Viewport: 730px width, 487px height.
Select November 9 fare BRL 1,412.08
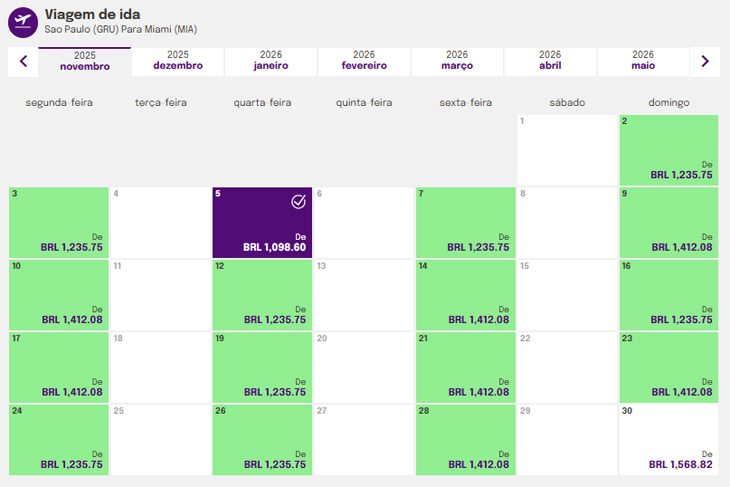(x=668, y=222)
